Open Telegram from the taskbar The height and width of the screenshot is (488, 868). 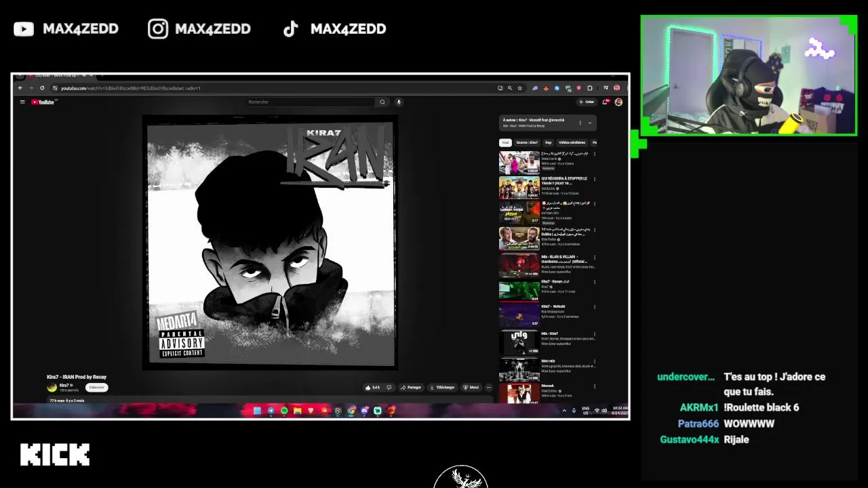[x=271, y=411]
